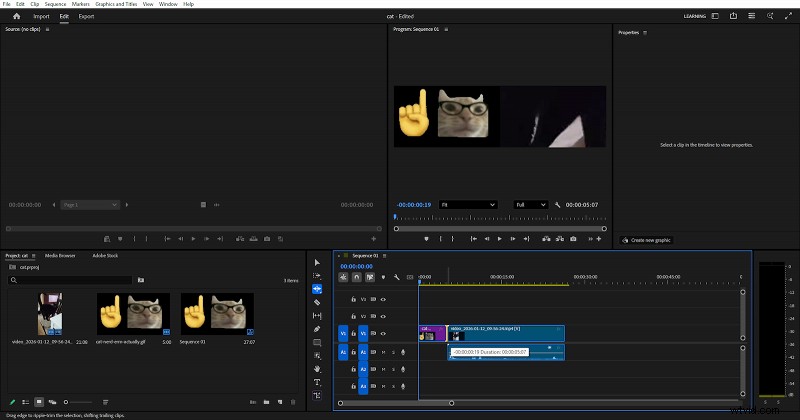Select the Ripple Edit tool
This screenshot has height=420, width=800.
coord(317,289)
